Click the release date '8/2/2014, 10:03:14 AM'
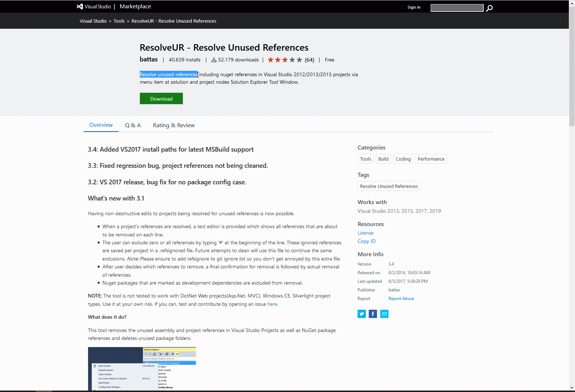 [x=409, y=273]
